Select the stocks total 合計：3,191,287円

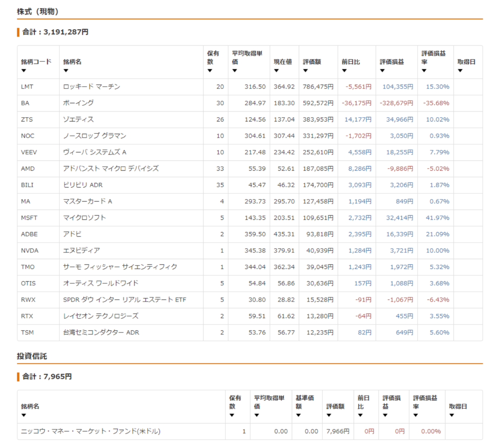pyautogui.click(x=55, y=32)
